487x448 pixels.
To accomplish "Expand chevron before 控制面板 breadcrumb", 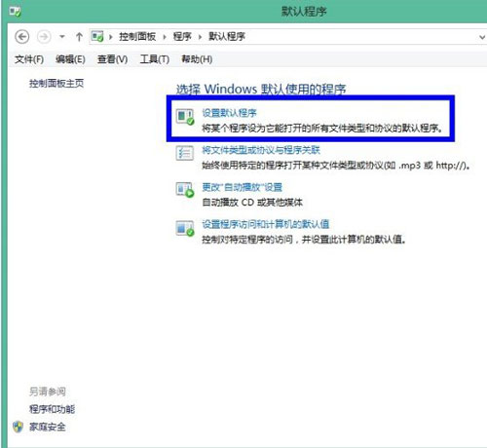I will pos(111,37).
